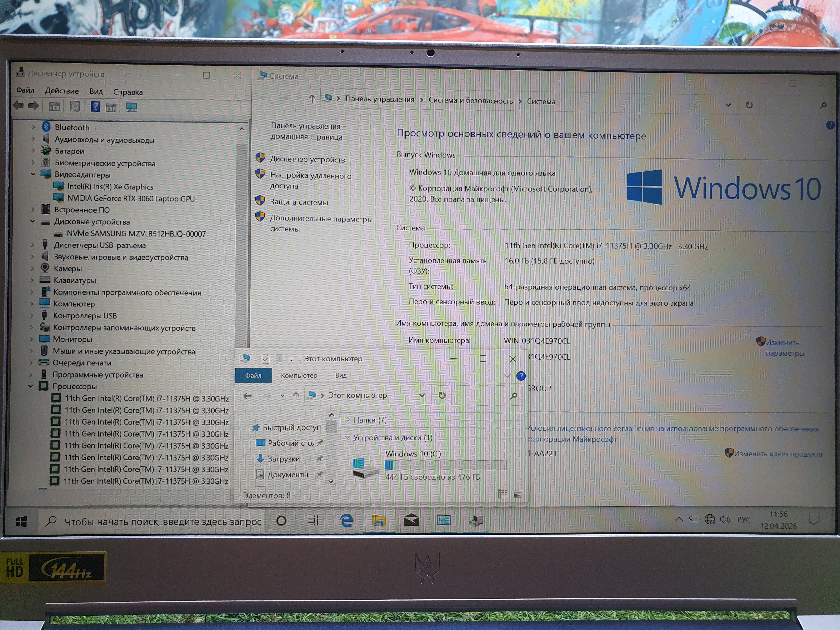This screenshot has width=840, height=630.
Task: Collapse the Процессоры tree node
Action: coord(31,386)
